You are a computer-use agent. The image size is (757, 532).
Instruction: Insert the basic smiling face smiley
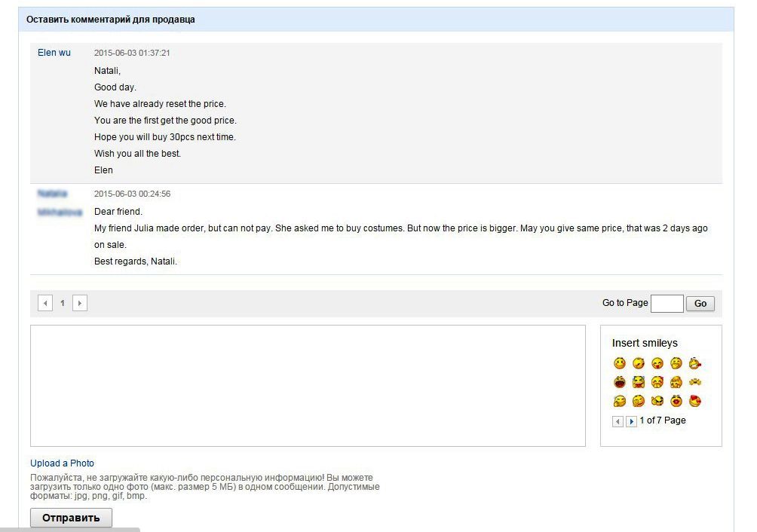620,363
